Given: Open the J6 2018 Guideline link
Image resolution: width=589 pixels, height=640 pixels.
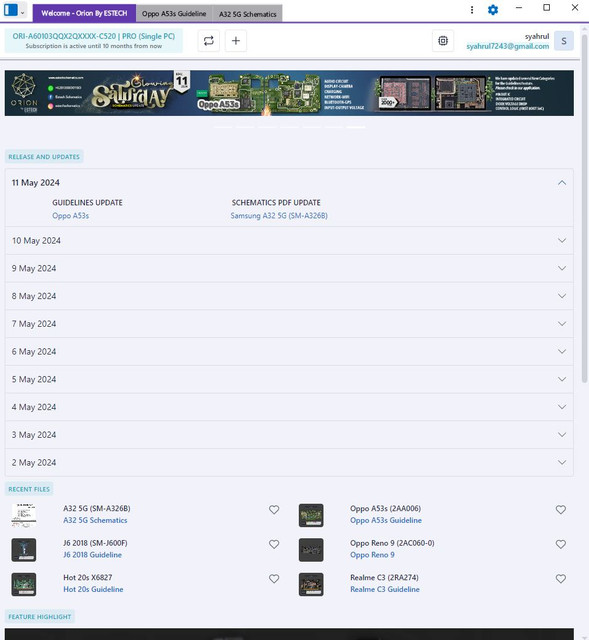Looking at the screenshot, I should [x=92, y=555].
